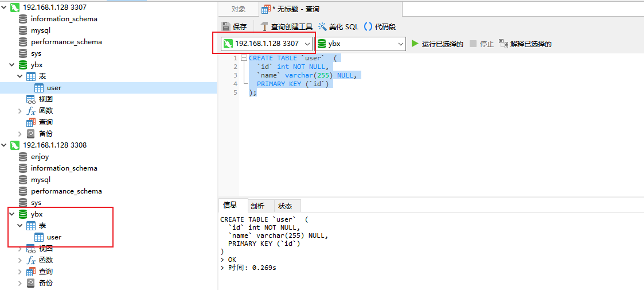
Task: Open the Query Builder (查询创建工具) hammer icon
Action: (264, 27)
